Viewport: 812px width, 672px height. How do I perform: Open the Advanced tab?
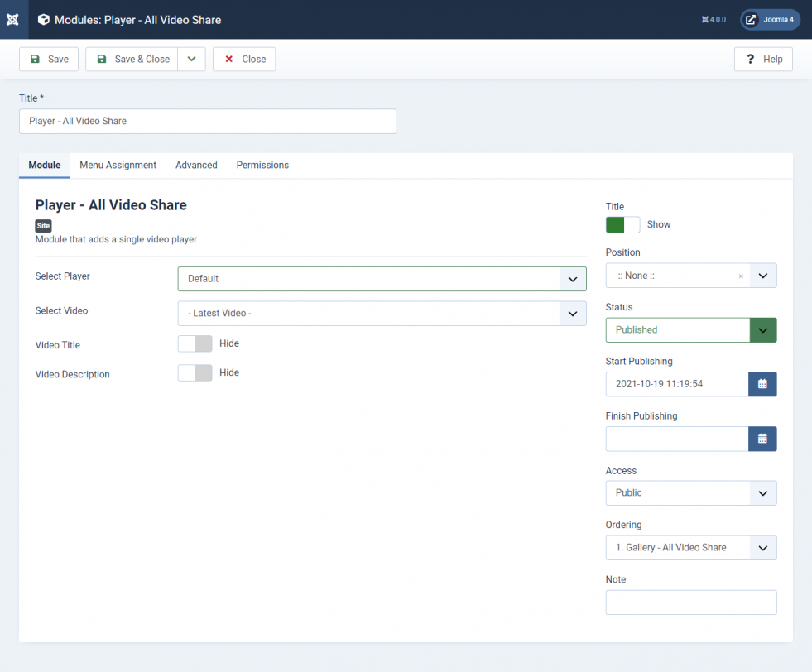tap(196, 166)
